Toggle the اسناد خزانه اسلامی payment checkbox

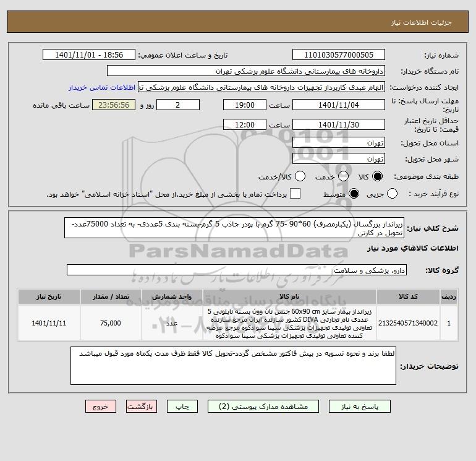(295, 194)
